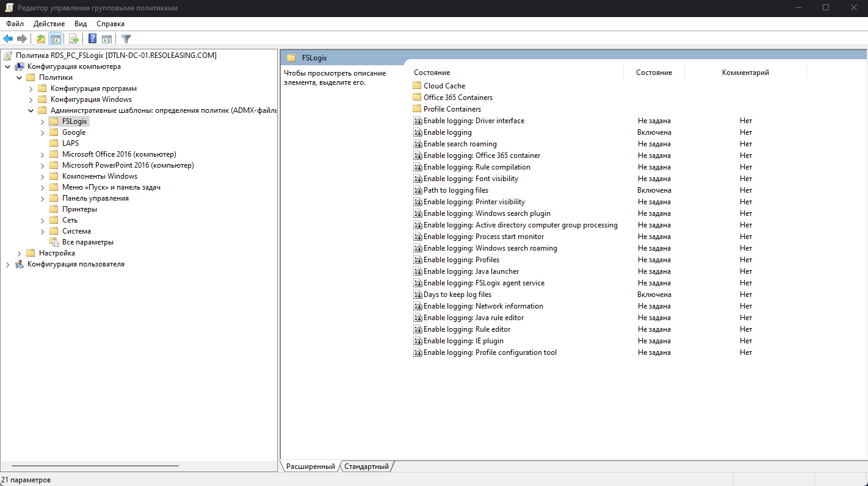Viewport: 868px width, 486px height.
Task: Click the export list toolbar icon
Action: (73, 38)
